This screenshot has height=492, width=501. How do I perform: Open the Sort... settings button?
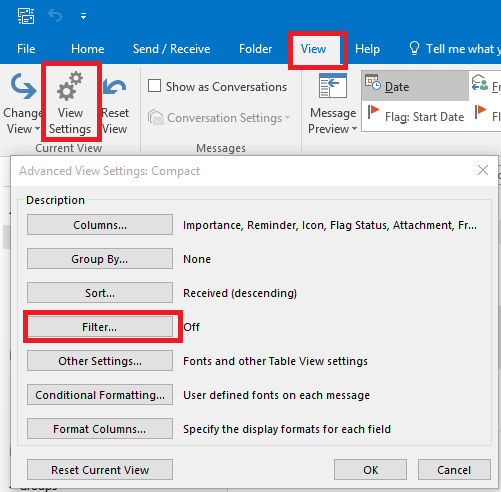point(100,293)
